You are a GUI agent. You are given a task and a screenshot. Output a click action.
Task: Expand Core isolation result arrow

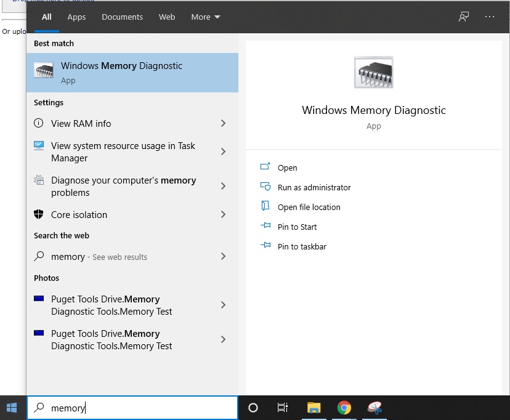(223, 215)
